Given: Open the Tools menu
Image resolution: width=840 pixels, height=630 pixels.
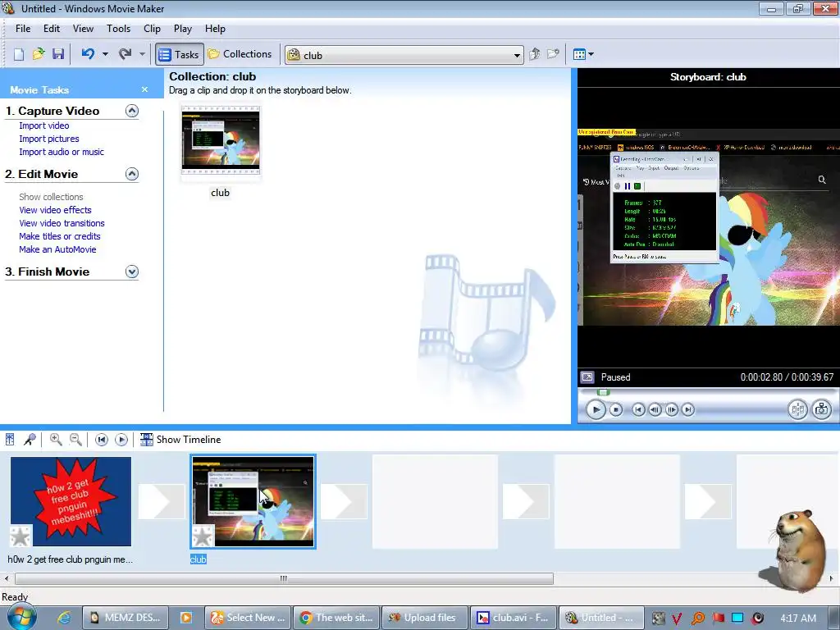Looking at the screenshot, I should [118, 29].
